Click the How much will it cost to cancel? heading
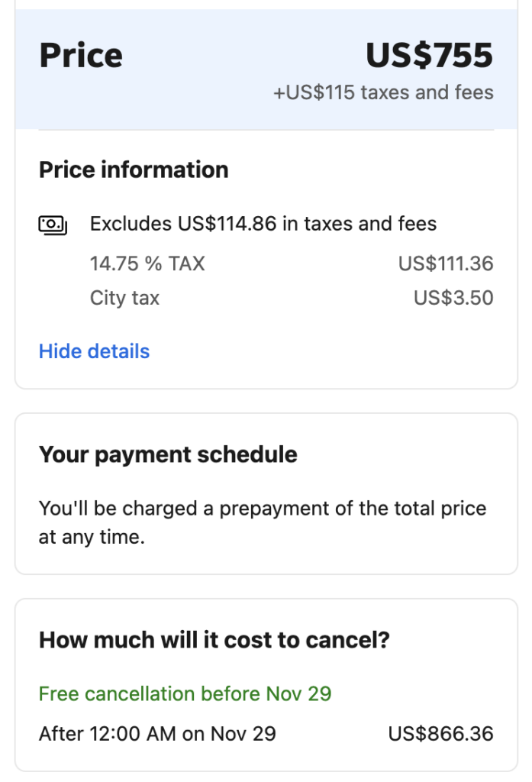 tap(214, 639)
